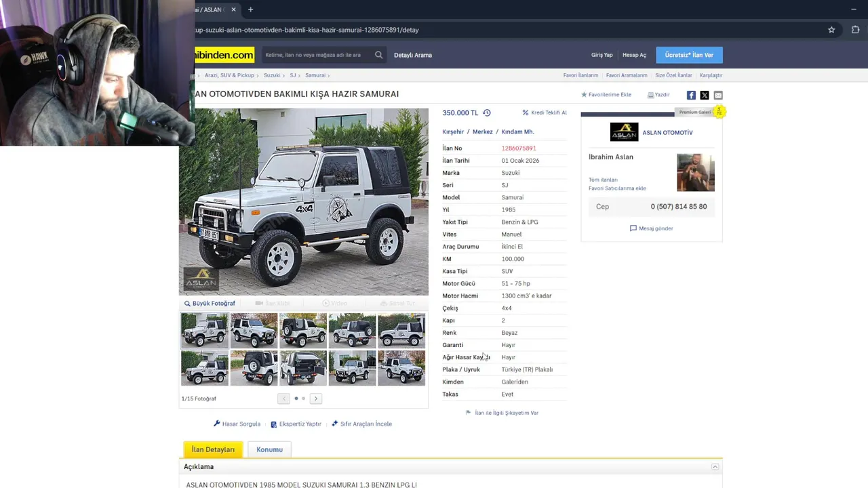
Task: Open Hasar Sorgula wrench link
Action: coord(237,424)
